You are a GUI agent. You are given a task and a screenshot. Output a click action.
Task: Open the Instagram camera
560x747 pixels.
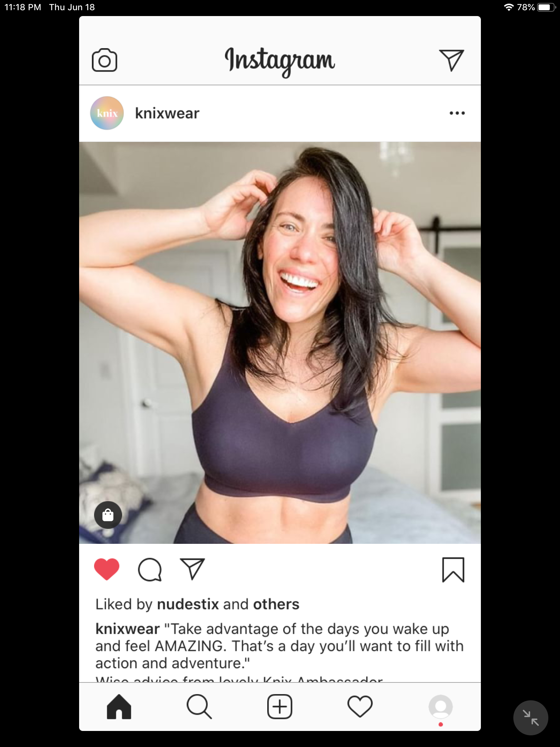(x=104, y=60)
